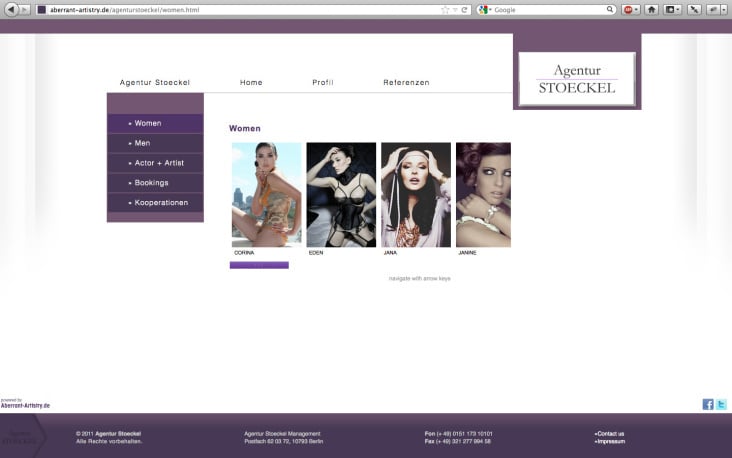Open the bookmarks button dropdown arrow

point(678,10)
